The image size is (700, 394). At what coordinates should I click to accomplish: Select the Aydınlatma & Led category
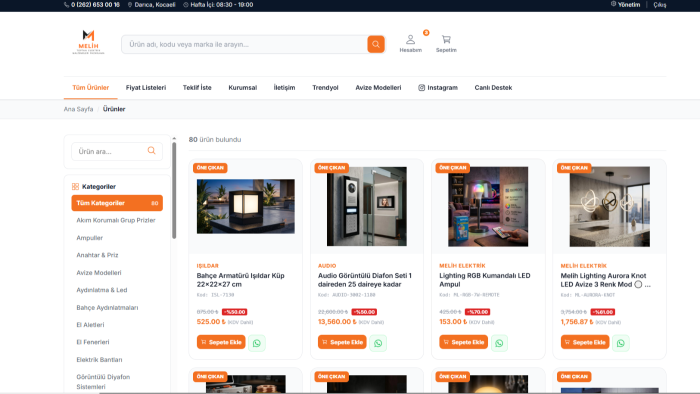(x=102, y=290)
